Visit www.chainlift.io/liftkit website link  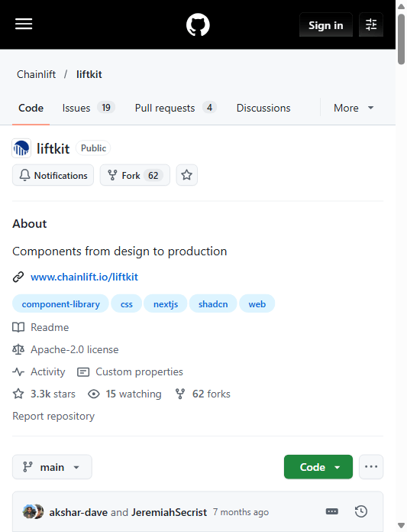(84, 277)
